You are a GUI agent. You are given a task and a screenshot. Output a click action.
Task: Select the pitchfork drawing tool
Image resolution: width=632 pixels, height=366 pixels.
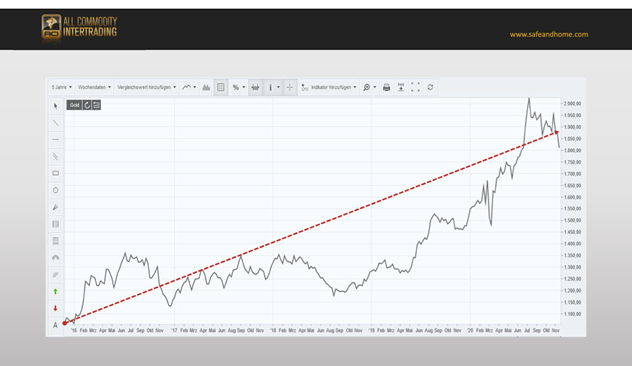(x=56, y=207)
